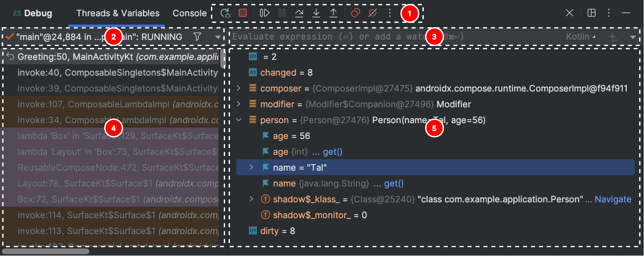Switch to the Console tab

pyautogui.click(x=189, y=13)
